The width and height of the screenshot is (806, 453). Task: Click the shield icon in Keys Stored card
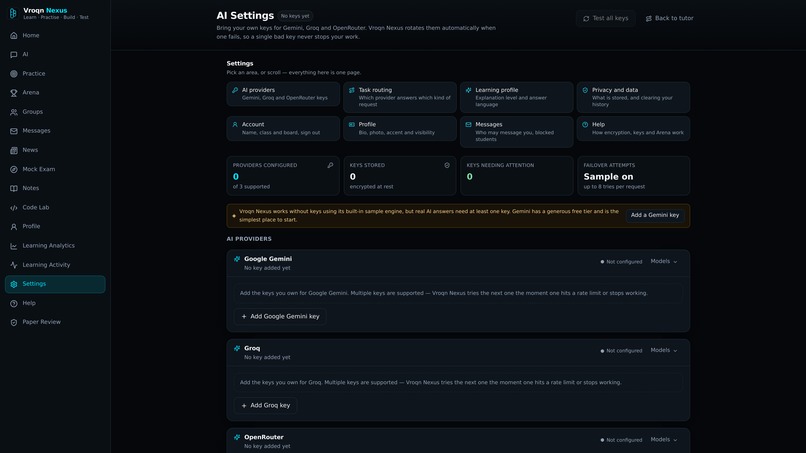coord(447,165)
